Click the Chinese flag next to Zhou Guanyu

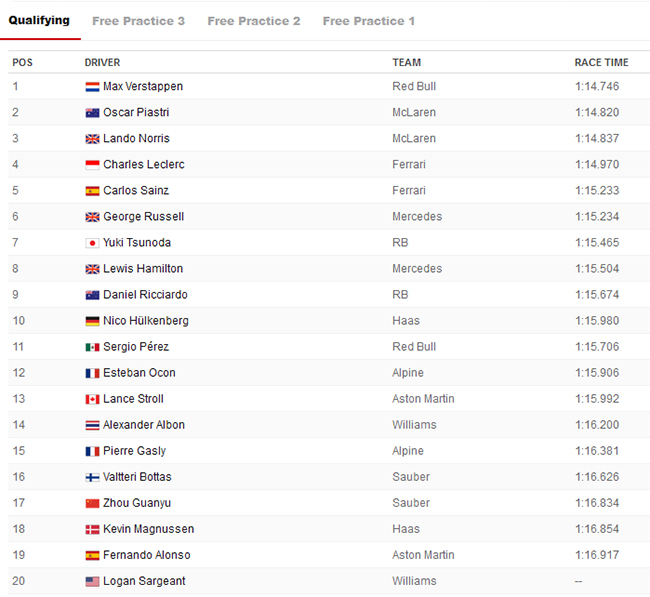[x=92, y=503]
